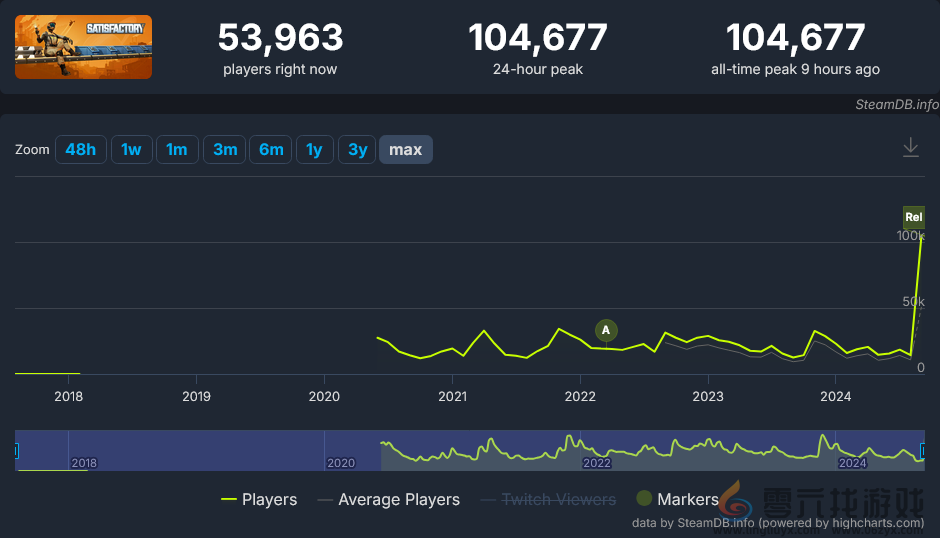Click left handle of range navigator

(16, 451)
